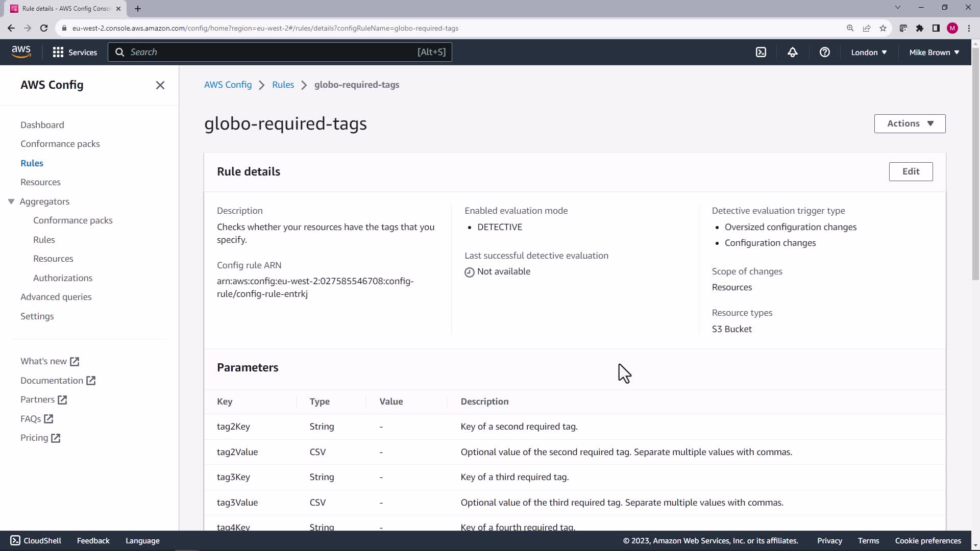Click the browser reload page icon
980x551 pixels.
[44, 28]
